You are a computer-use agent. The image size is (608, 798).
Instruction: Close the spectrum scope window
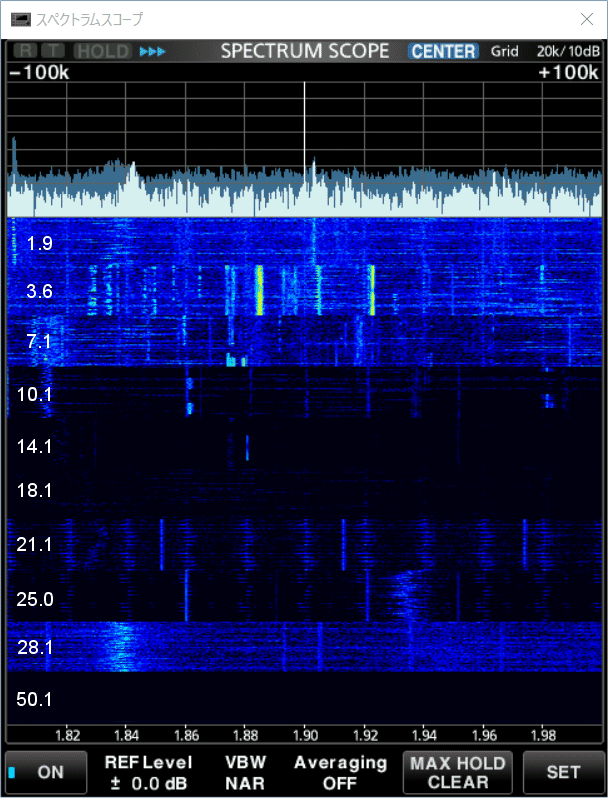pyautogui.click(x=586, y=19)
